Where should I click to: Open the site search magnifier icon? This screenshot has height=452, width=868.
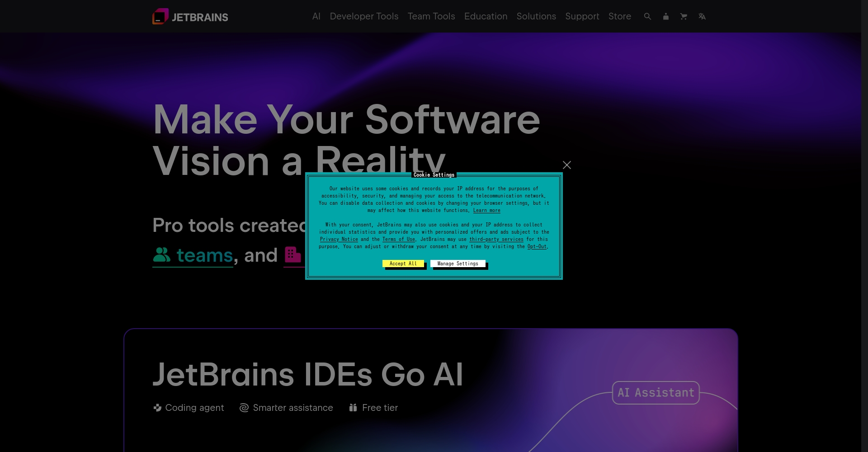(x=647, y=16)
